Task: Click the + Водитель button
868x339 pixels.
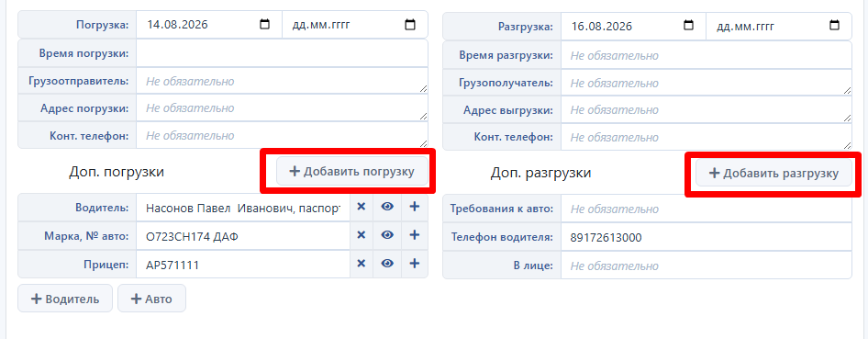Action: [x=65, y=299]
